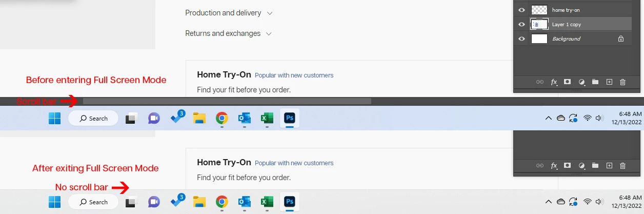The width and height of the screenshot is (644, 214).
Task: Click the fx layer style icon under the Background layer
Action: tap(554, 82)
